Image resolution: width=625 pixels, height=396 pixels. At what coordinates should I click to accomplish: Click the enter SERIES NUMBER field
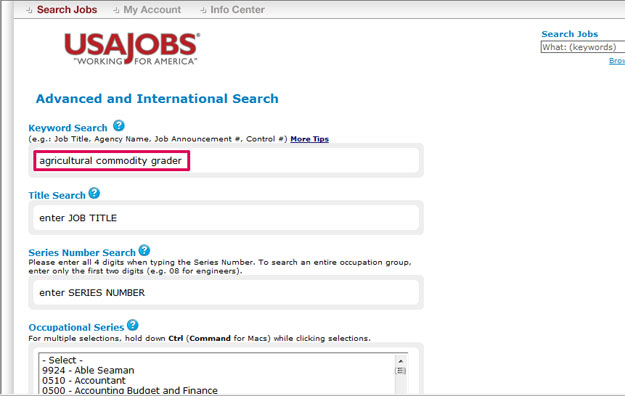pyautogui.click(x=226, y=292)
